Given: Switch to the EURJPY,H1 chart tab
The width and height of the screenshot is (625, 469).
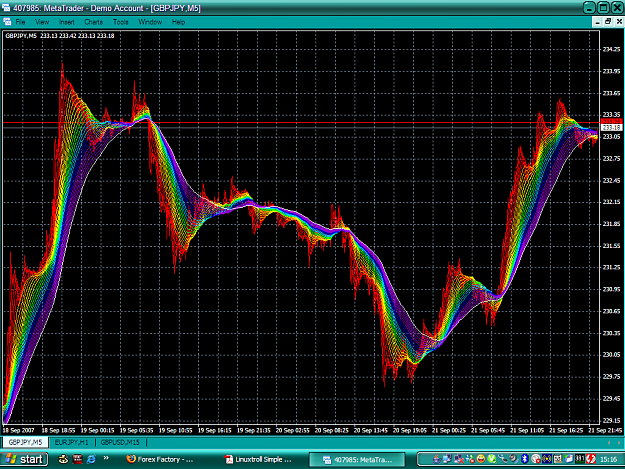Looking at the screenshot, I should coord(72,442).
